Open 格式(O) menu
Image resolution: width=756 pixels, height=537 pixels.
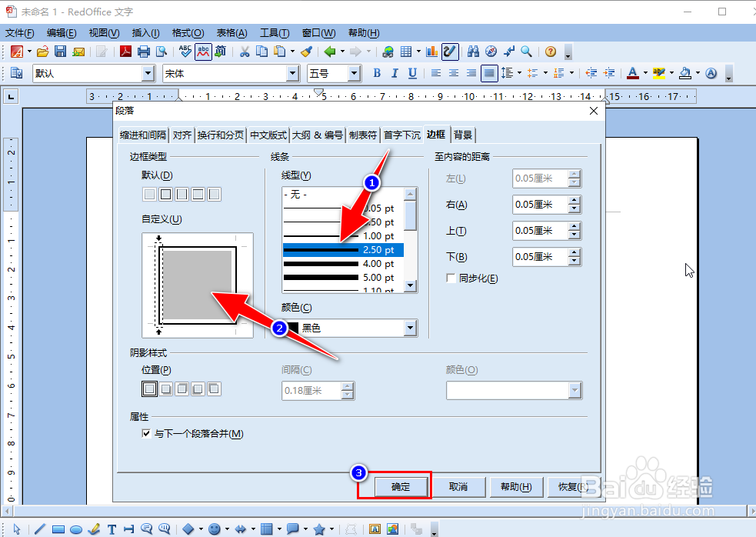(x=188, y=33)
